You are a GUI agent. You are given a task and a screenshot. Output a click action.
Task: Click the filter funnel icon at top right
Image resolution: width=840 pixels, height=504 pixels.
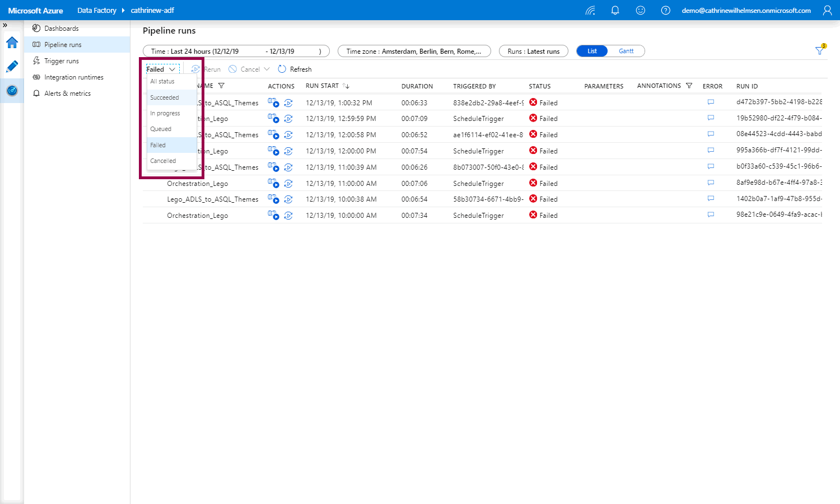tap(820, 51)
